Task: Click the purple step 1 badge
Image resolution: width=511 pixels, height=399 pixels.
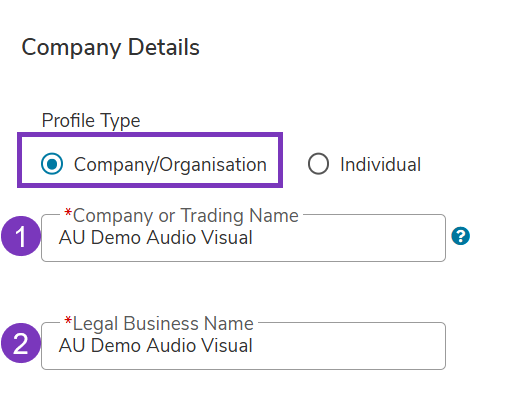Action: point(21,236)
